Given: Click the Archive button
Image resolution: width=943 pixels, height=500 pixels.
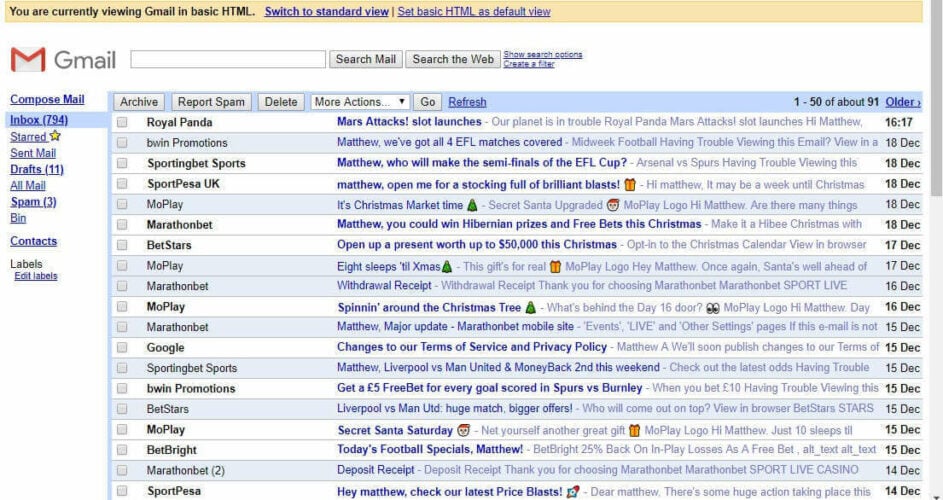Looking at the screenshot, I should pos(139,102).
